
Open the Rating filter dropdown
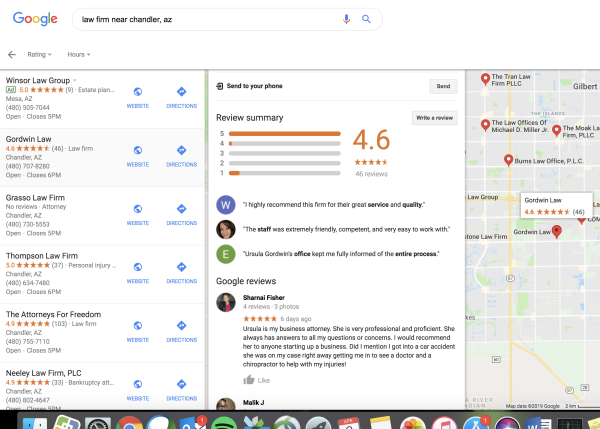[39, 54]
